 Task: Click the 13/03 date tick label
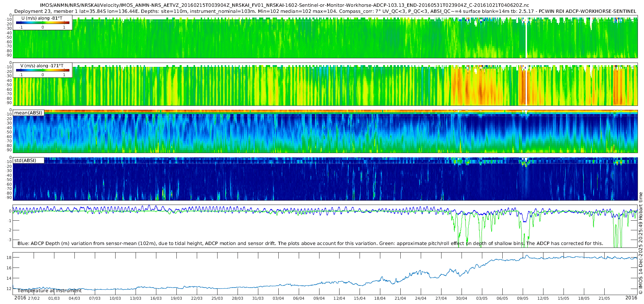click(136, 298)
